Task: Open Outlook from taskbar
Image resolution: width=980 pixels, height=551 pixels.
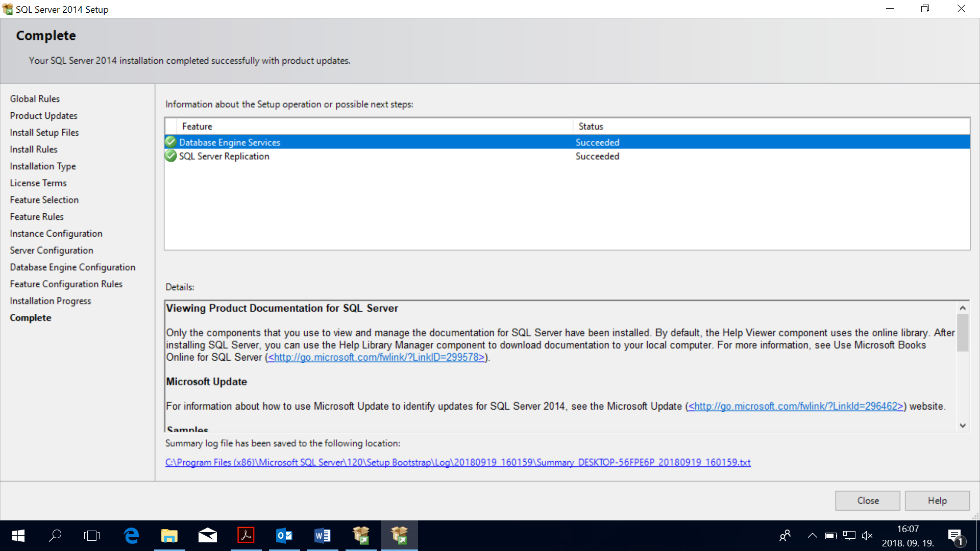Action: click(x=284, y=536)
